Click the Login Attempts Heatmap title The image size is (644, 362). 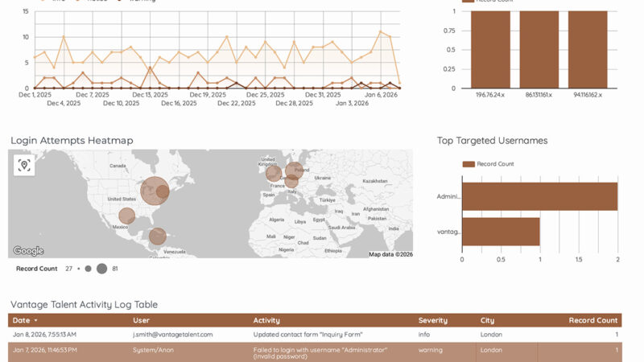point(72,140)
